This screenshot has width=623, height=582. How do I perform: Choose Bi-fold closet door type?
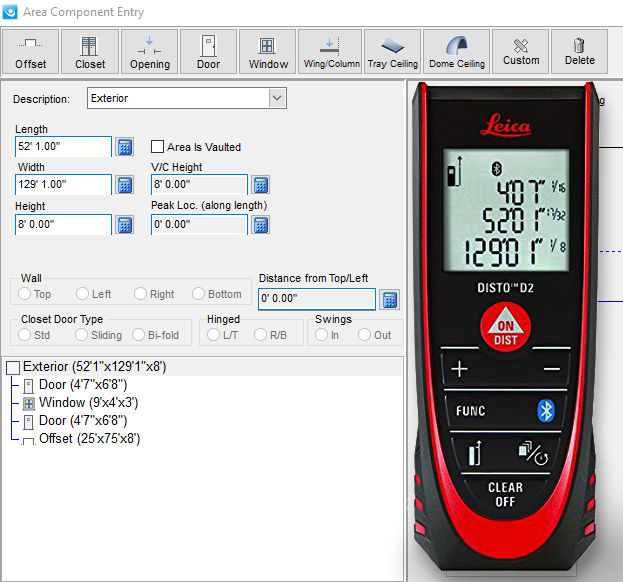coord(138,335)
